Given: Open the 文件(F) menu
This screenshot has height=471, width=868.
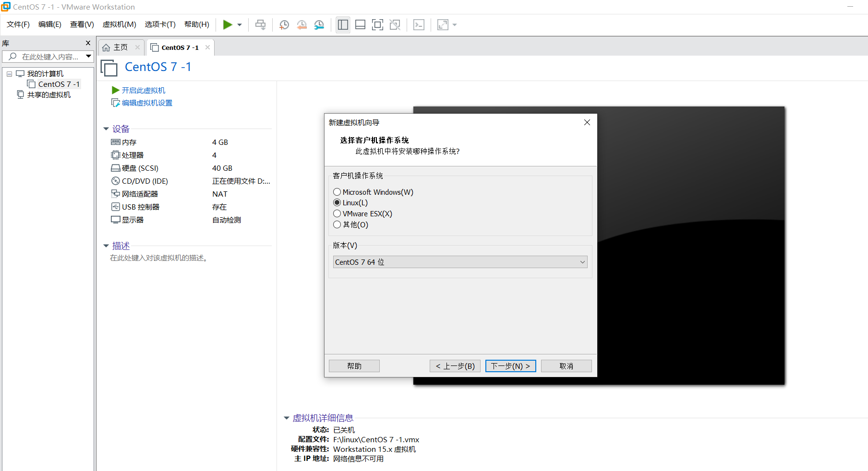Looking at the screenshot, I should pyautogui.click(x=18, y=24).
